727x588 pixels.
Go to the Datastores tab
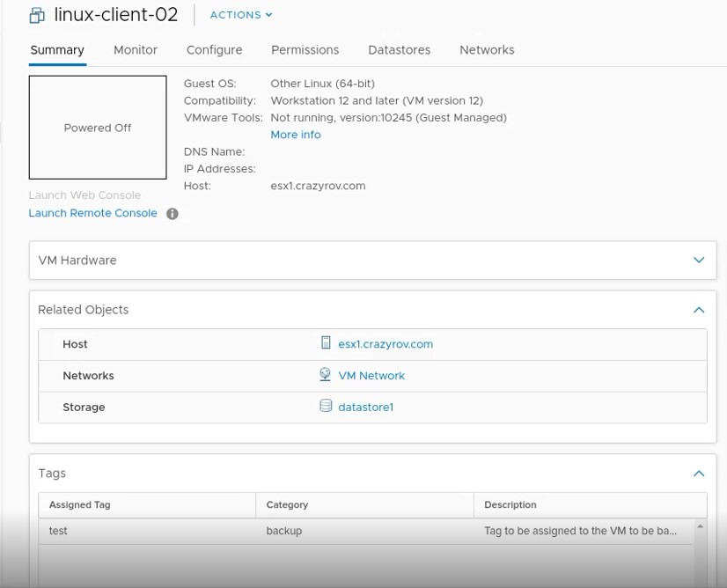(x=400, y=50)
